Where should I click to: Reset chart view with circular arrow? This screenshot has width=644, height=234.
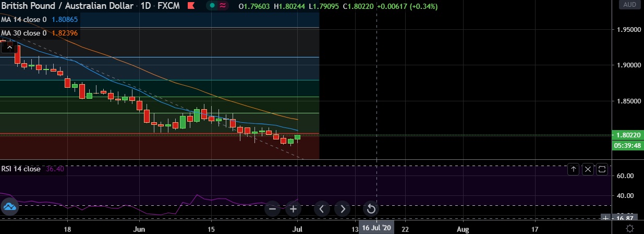click(371, 209)
